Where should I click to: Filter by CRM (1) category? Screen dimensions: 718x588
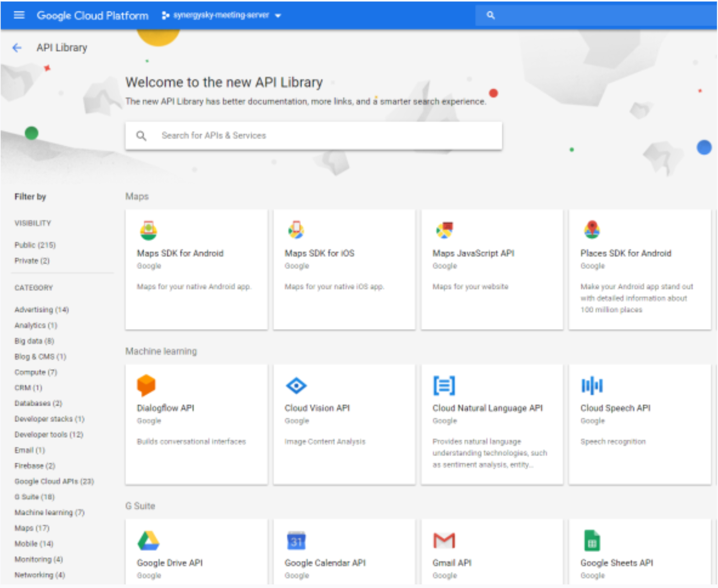28,388
